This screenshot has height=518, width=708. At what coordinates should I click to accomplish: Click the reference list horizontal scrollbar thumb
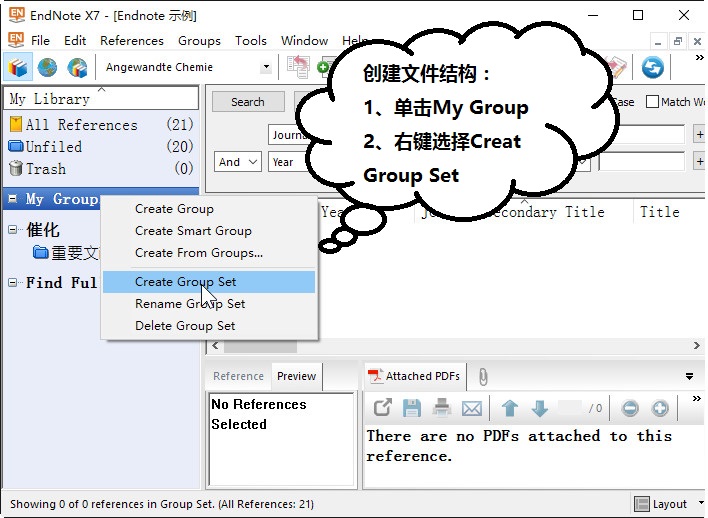point(260,346)
